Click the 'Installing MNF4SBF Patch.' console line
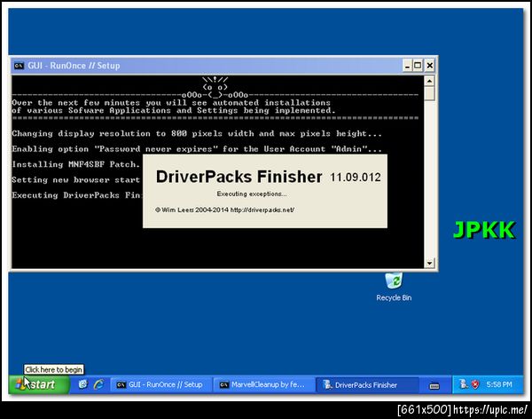This screenshot has height=419, width=532. [76, 164]
